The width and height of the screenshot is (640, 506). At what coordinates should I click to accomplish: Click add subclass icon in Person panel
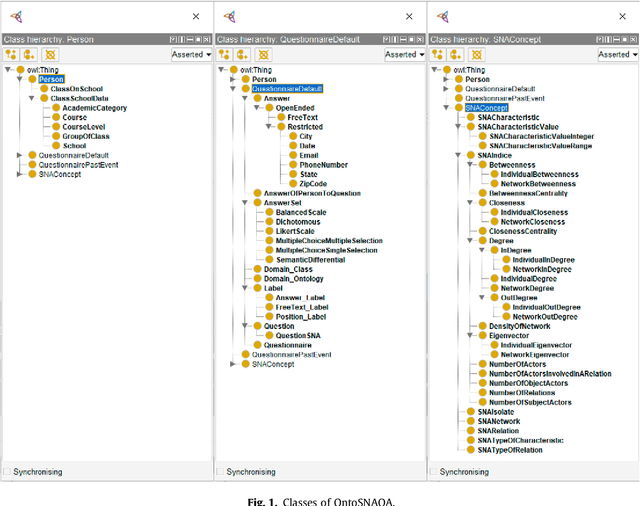tap(11, 54)
